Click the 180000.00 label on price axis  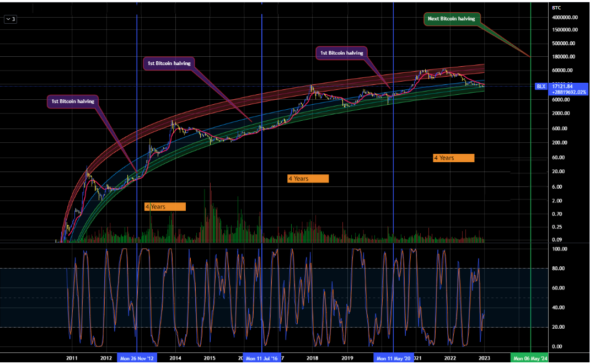(x=565, y=56)
